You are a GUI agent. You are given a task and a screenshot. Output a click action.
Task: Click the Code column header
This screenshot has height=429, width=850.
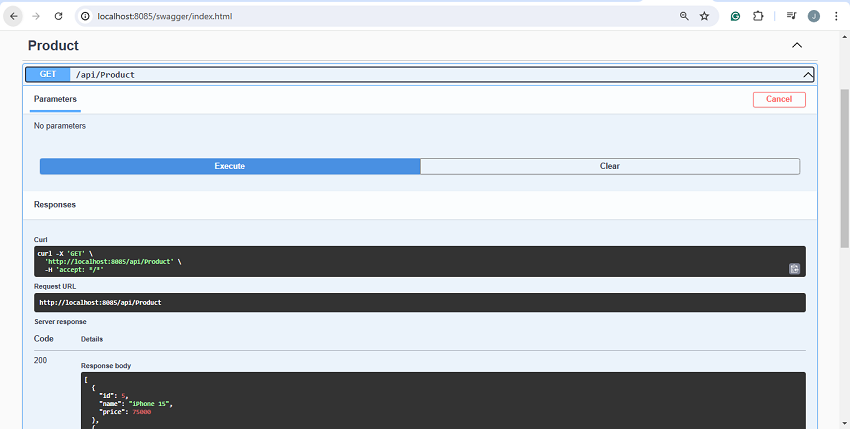point(44,338)
